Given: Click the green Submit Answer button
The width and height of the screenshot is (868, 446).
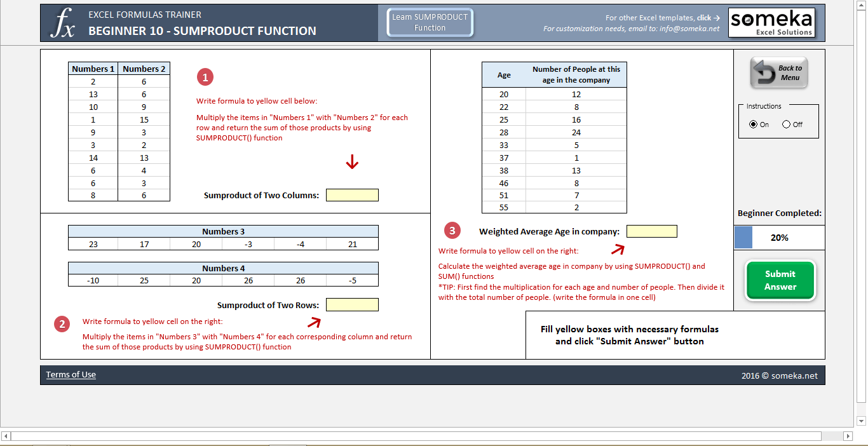Looking at the screenshot, I should 780,280.
